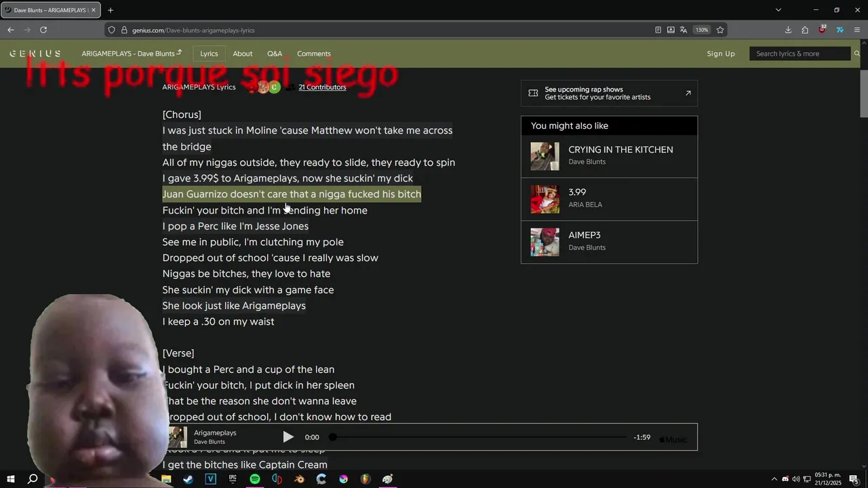Reload the page with the refresh icon
868x488 pixels.
[43, 30]
